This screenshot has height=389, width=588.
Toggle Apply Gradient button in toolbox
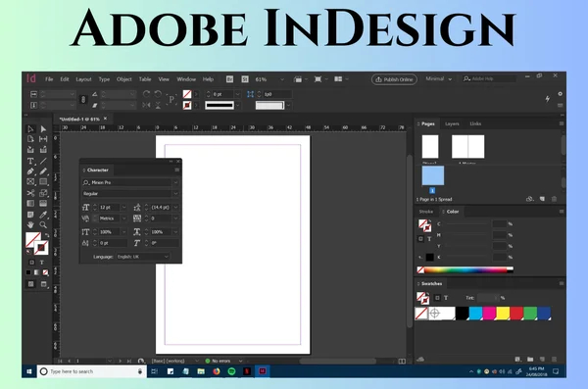pyautogui.click(x=37, y=272)
